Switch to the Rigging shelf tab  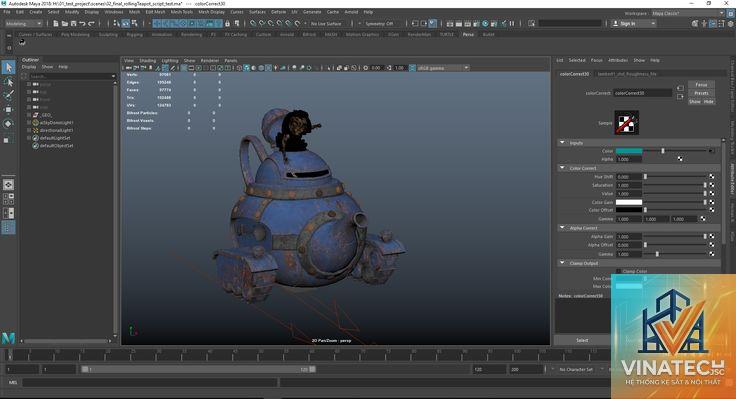coord(134,34)
